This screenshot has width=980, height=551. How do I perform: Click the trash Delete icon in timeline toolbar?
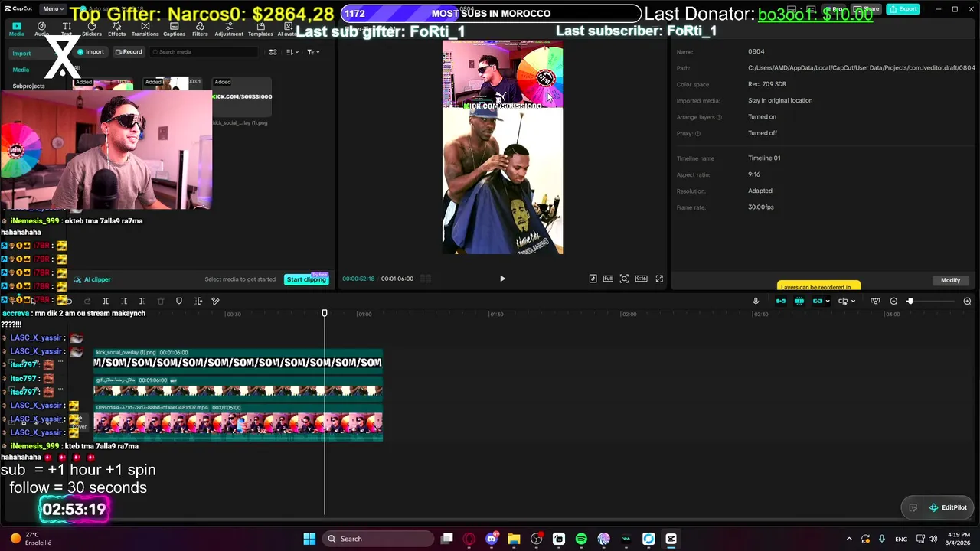(161, 301)
